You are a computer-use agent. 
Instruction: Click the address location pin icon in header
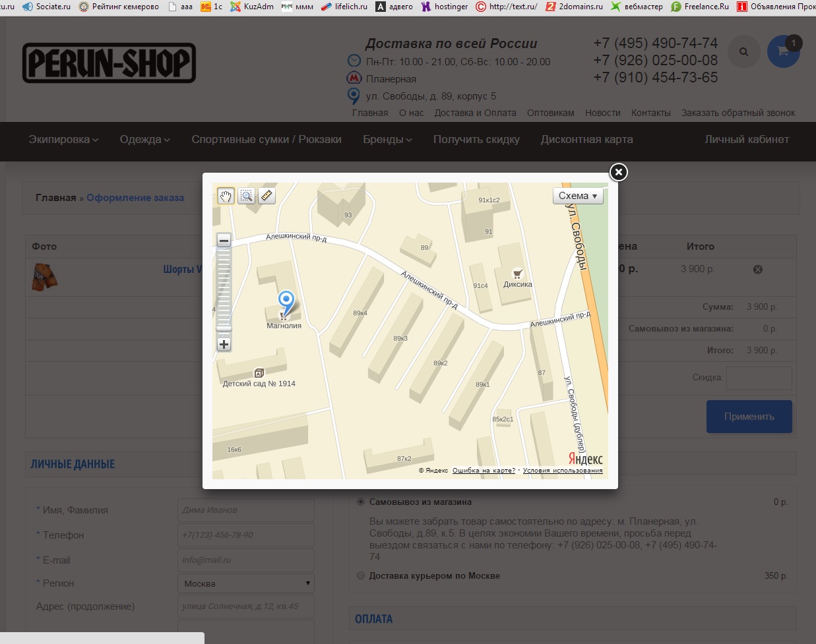pos(354,96)
